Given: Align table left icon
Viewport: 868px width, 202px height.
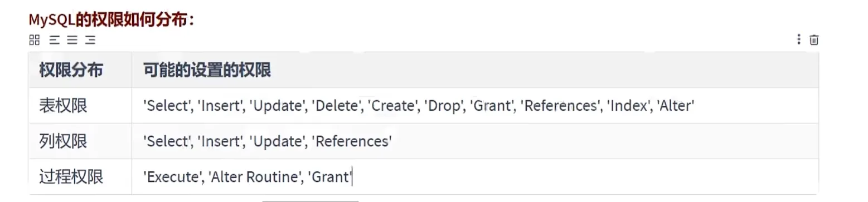Looking at the screenshot, I should point(54,40).
